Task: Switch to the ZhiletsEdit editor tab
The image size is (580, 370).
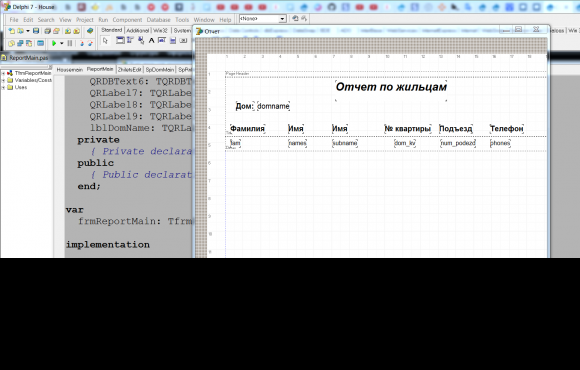Action: tap(129, 70)
